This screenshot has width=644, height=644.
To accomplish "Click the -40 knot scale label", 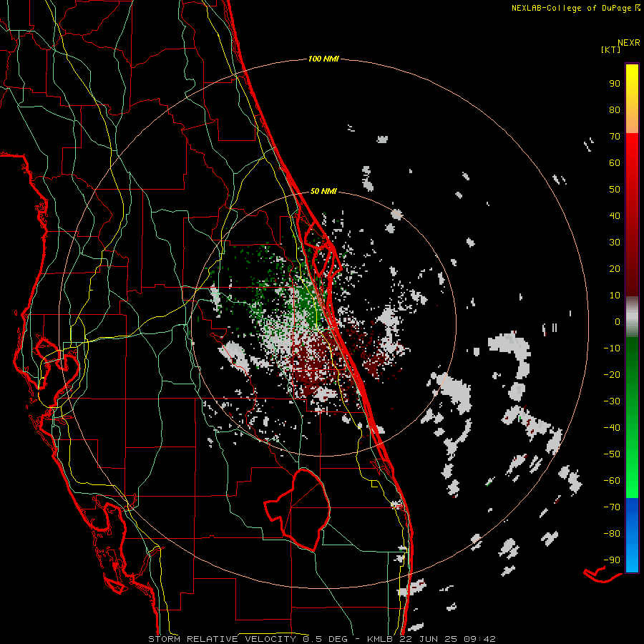I will click(612, 428).
